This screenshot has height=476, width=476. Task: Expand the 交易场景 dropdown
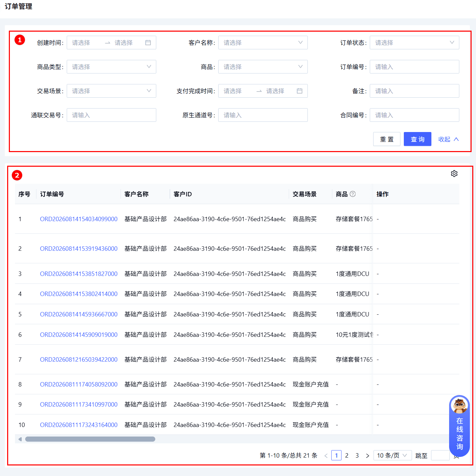point(111,91)
